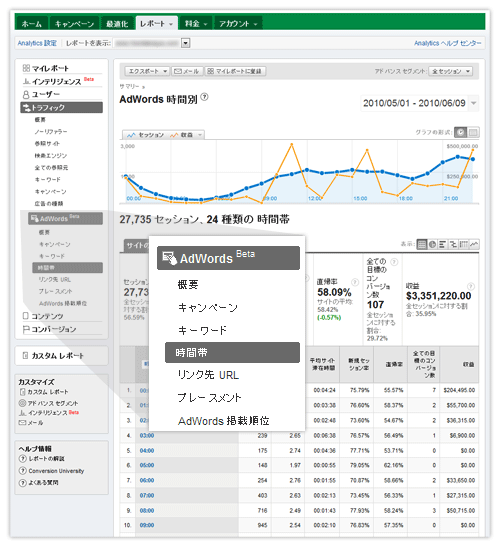The height and width of the screenshot is (547, 500).
Task: Switch table to pivot view icon
Action: [x=463, y=244]
